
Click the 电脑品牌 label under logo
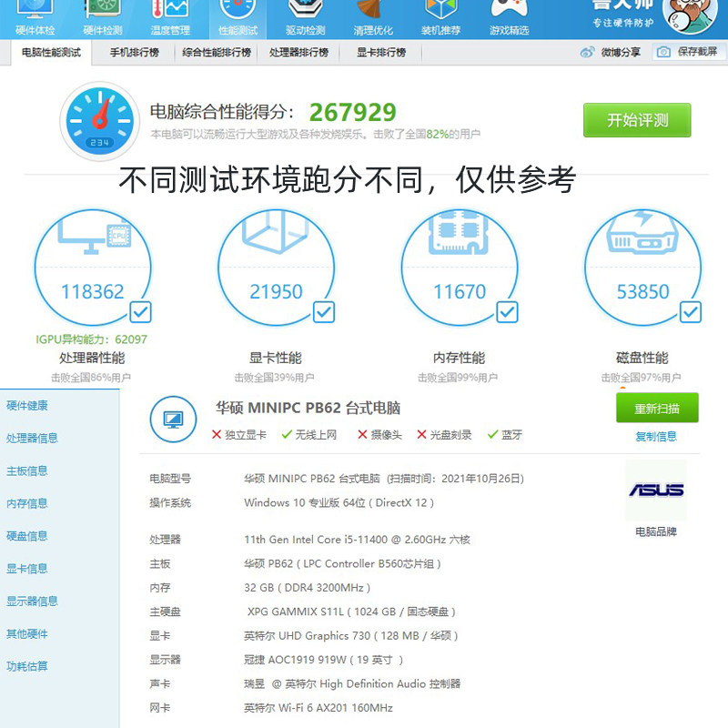click(656, 531)
